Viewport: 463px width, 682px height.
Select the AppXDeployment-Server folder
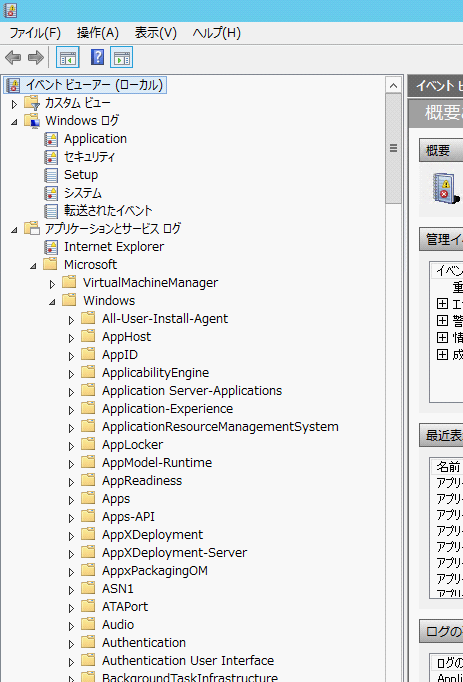point(174,553)
